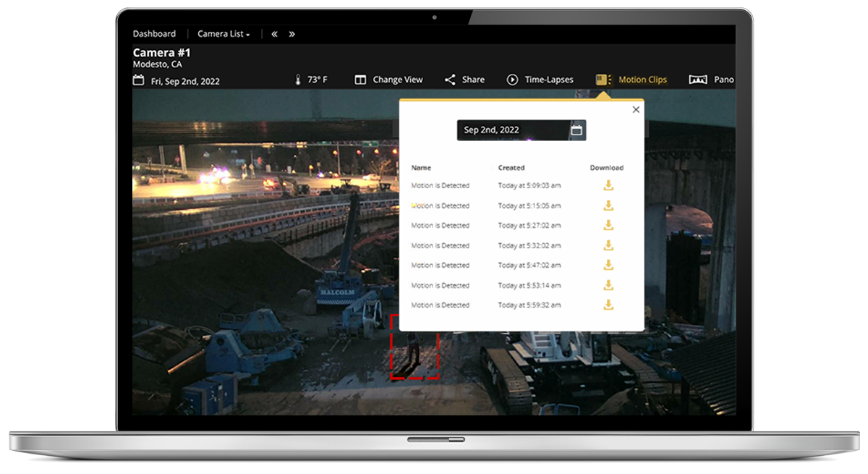Viewport: 868px width, 474px height.
Task: Click the Download column header
Action: click(607, 168)
